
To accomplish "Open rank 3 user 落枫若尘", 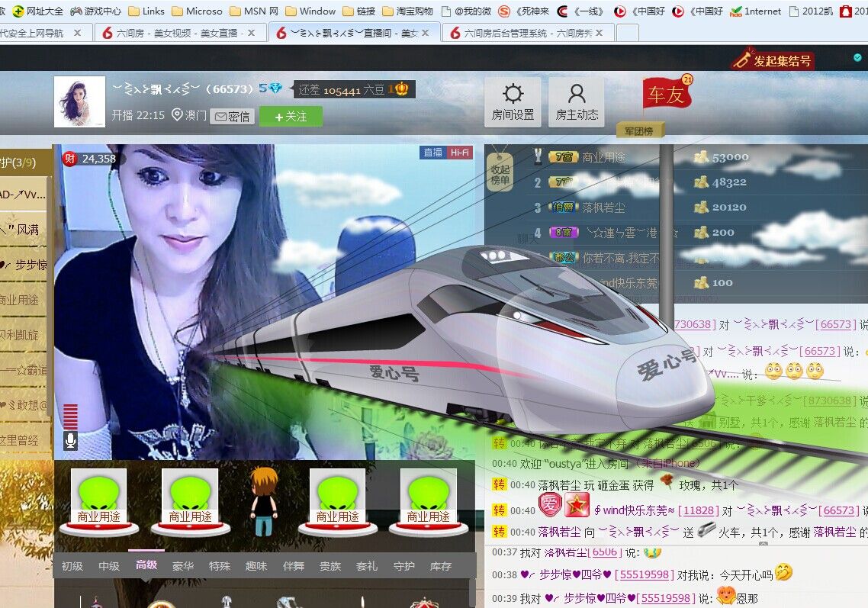I will point(604,207).
